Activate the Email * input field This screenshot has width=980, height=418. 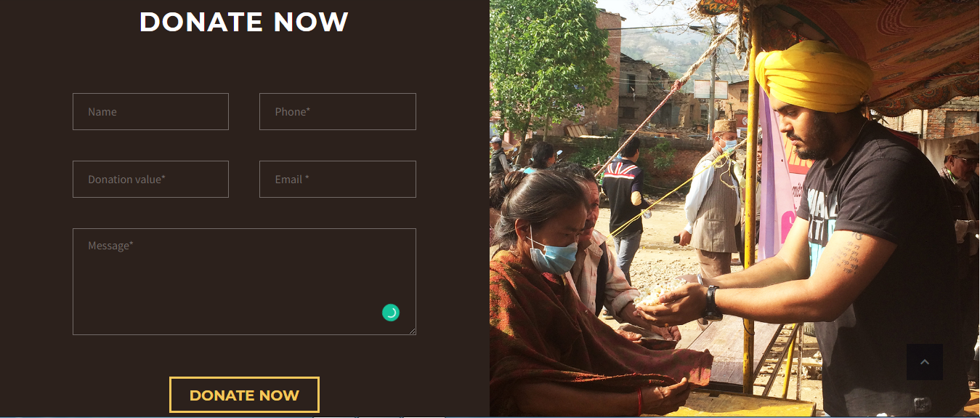pyautogui.click(x=338, y=179)
